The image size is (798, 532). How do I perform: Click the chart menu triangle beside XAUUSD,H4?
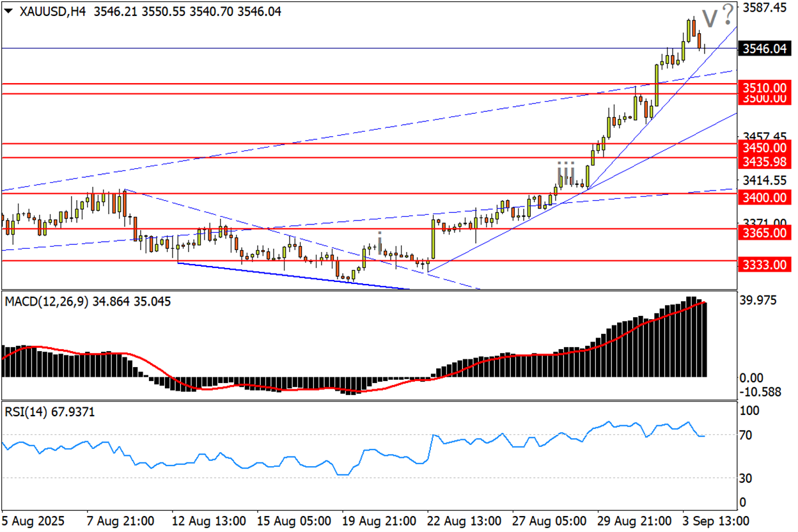click(8, 12)
